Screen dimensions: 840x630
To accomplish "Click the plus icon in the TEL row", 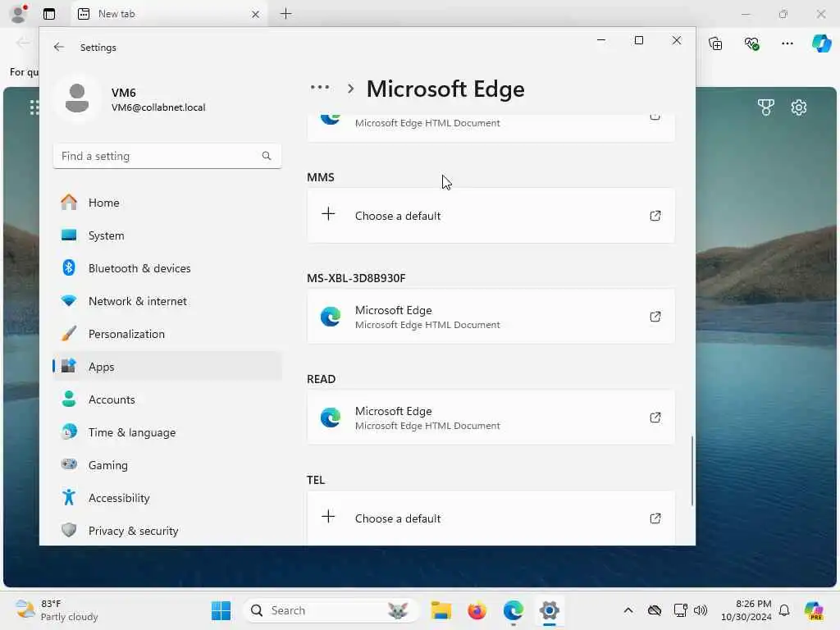I will 328,517.
